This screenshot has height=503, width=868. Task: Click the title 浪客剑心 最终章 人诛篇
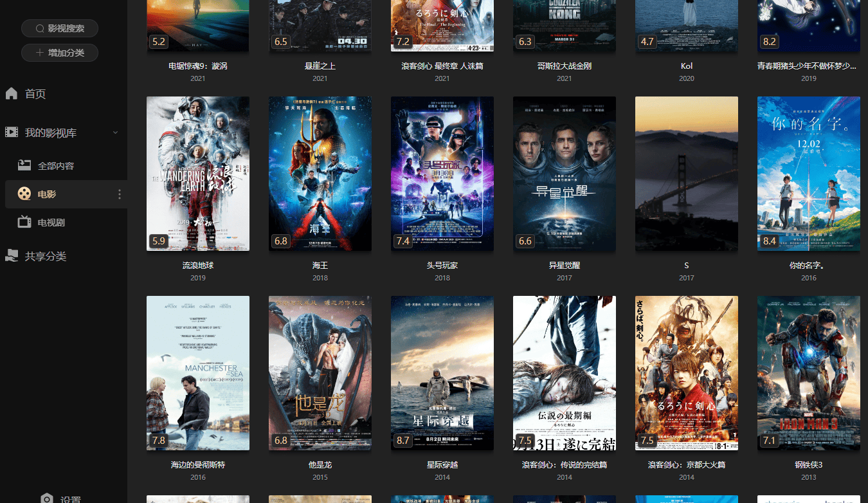[x=442, y=66]
